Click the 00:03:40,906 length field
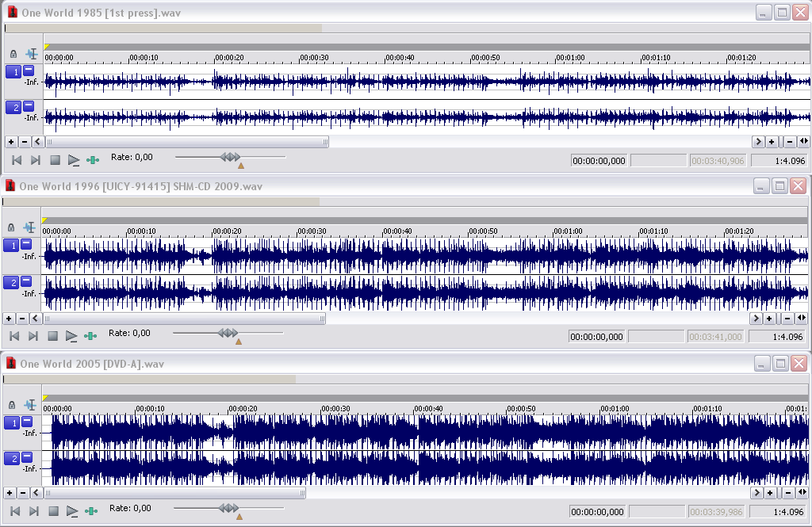812x527 pixels. click(x=718, y=161)
